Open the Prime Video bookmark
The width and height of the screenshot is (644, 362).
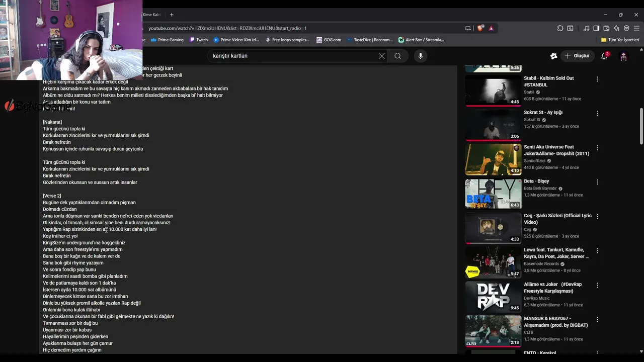click(236, 40)
